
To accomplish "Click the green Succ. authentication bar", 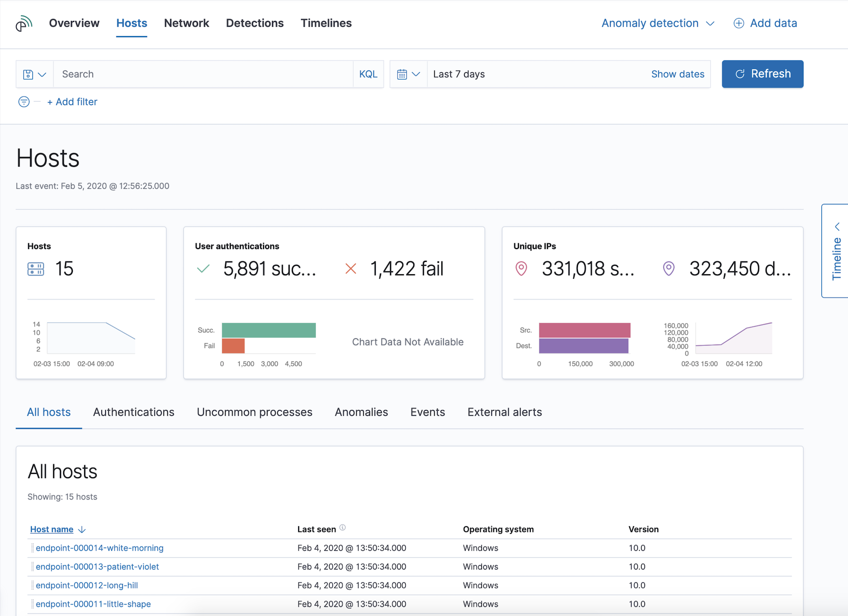I will [269, 330].
